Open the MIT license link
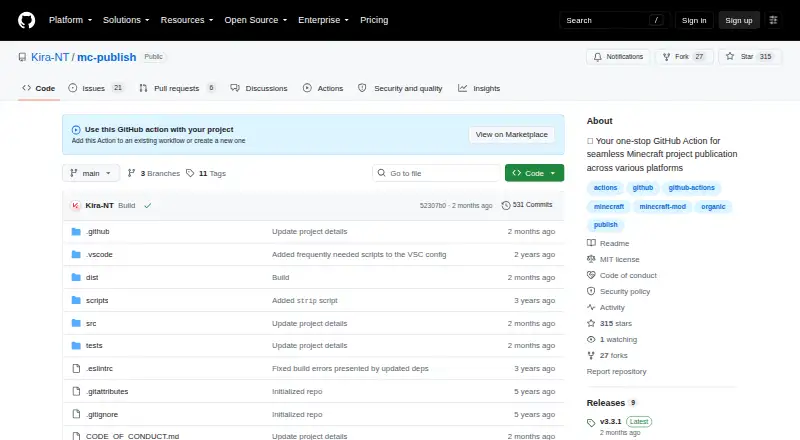Image resolution: width=800 pixels, height=440 pixels. click(619, 259)
